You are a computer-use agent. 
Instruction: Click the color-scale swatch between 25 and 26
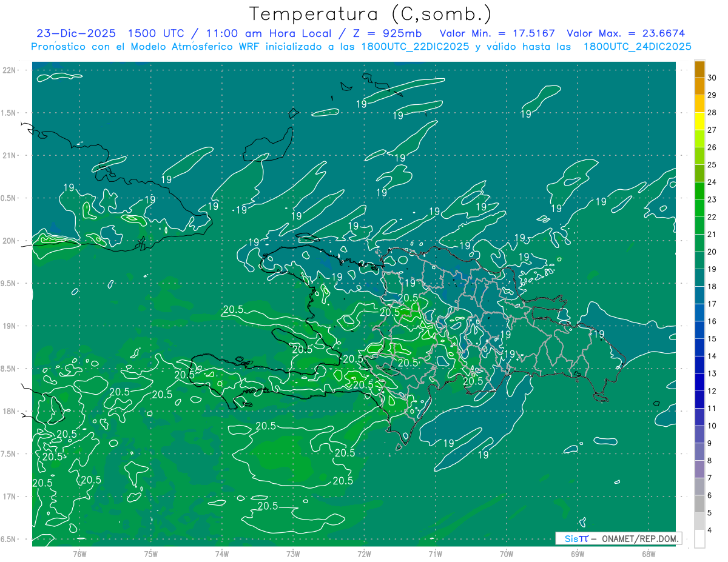tap(699, 156)
